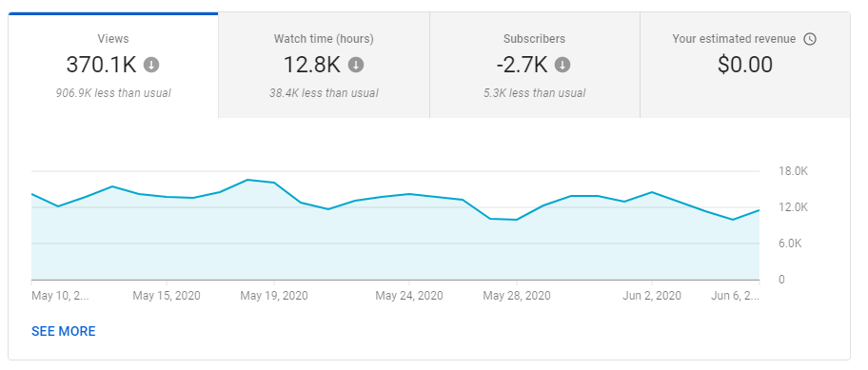Select the Views tab
868x370 pixels.
tap(113, 66)
